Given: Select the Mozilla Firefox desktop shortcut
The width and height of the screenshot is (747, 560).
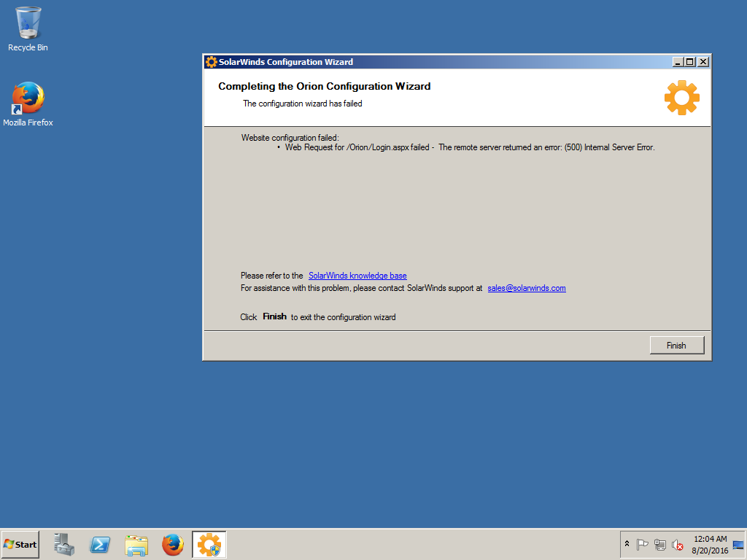Looking at the screenshot, I should (28, 104).
